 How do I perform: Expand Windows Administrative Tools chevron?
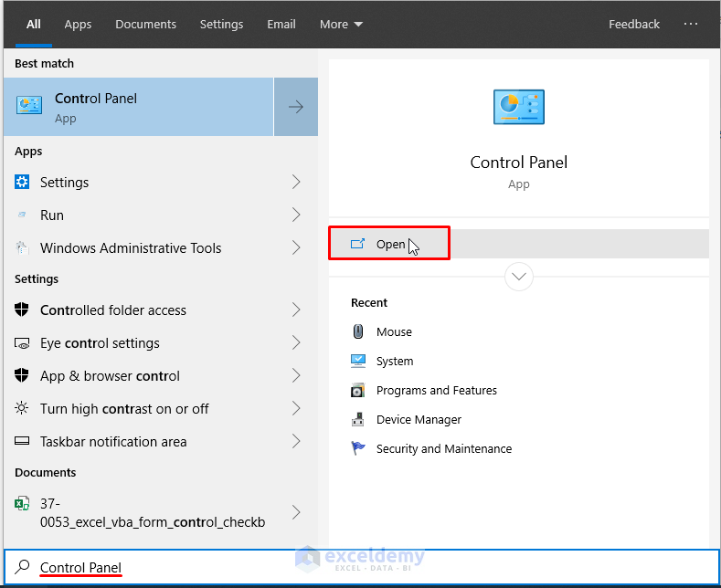(296, 247)
